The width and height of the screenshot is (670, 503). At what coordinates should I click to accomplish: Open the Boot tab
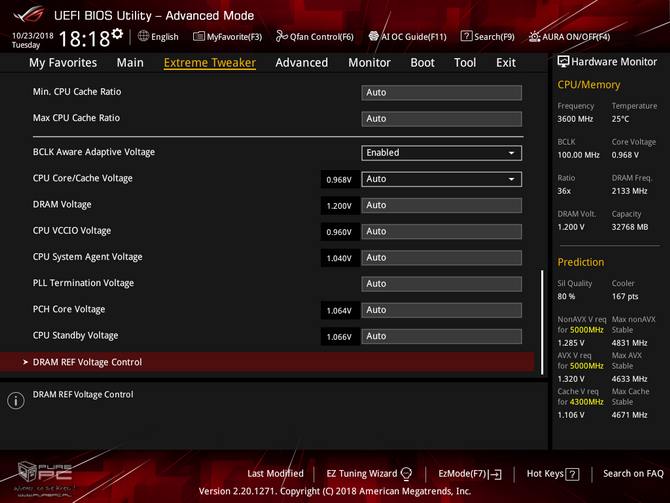422,63
